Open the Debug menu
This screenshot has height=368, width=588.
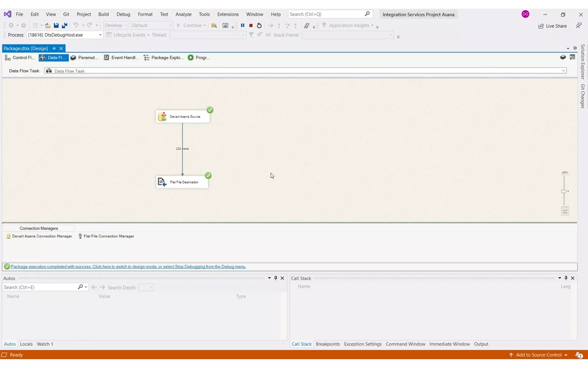coord(123,14)
